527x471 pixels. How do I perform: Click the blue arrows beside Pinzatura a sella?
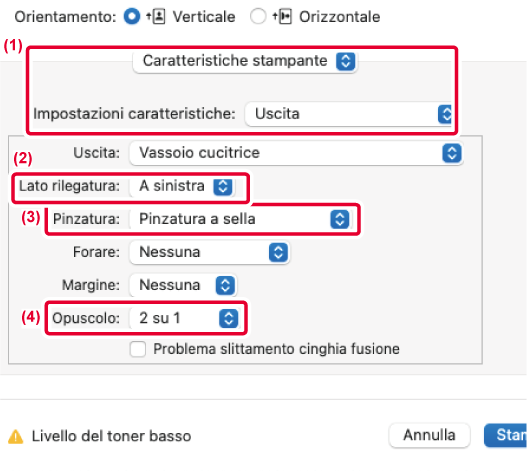click(340, 219)
